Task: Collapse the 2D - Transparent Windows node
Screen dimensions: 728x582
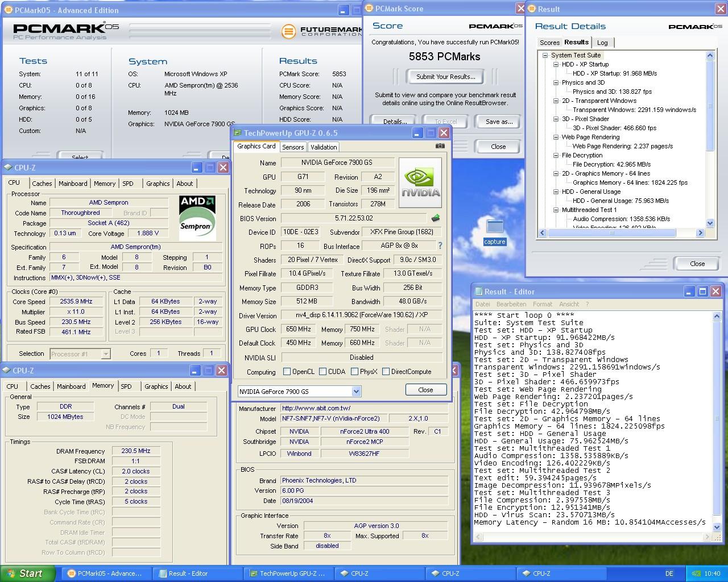Action: (x=556, y=101)
